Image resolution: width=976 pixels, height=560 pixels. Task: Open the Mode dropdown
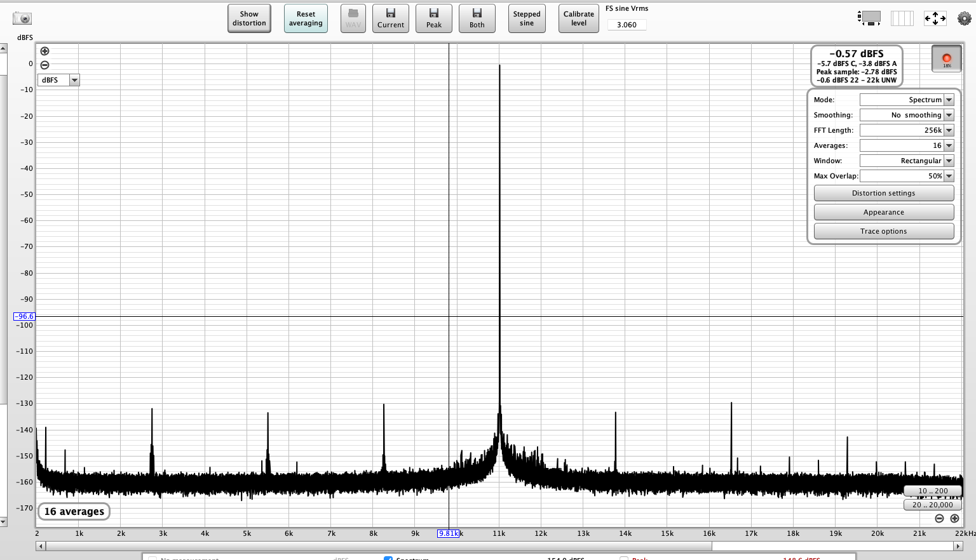pyautogui.click(x=907, y=100)
